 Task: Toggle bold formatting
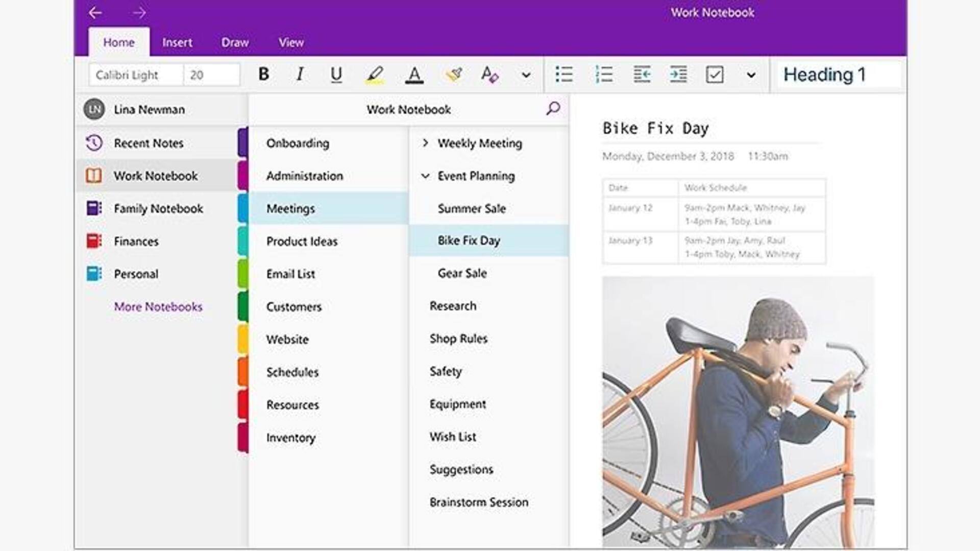263,75
